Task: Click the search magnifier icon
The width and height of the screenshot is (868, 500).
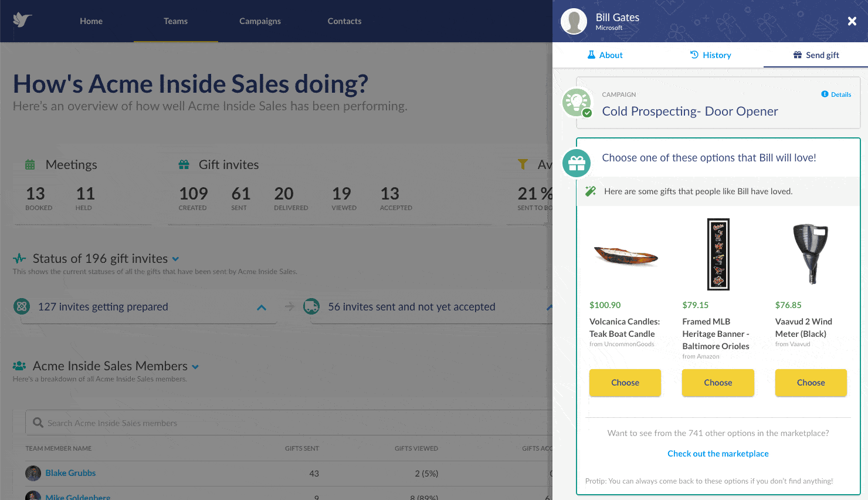Action: (38, 423)
